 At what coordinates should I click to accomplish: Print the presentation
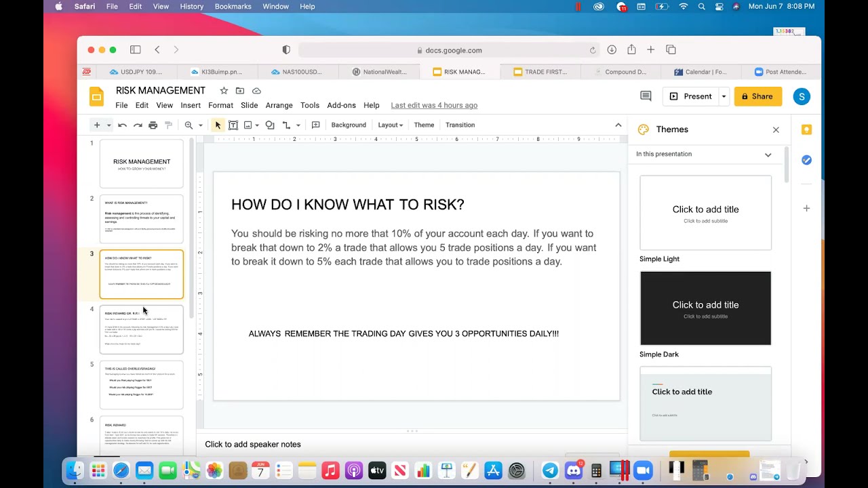pyautogui.click(x=153, y=125)
